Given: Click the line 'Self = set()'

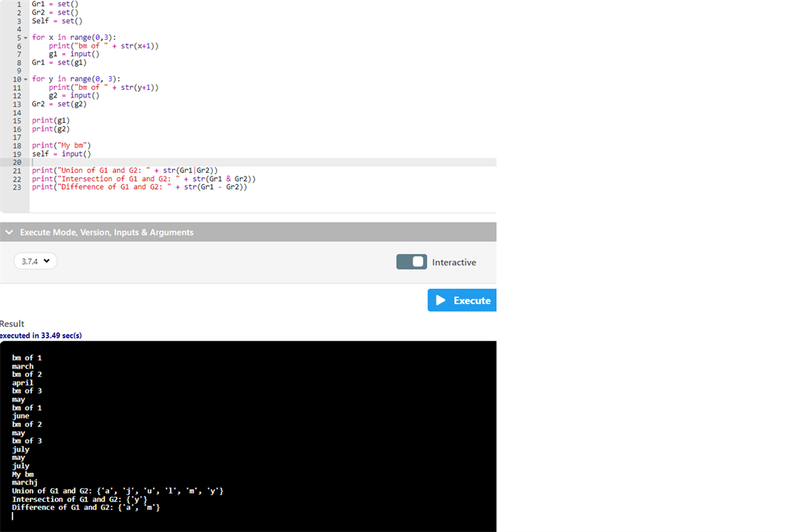Looking at the screenshot, I should pos(57,21).
